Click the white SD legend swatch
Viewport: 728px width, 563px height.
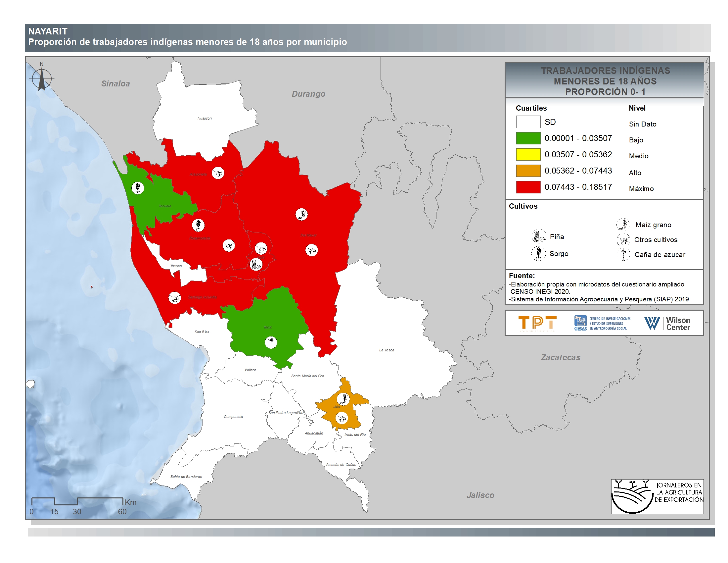528,122
